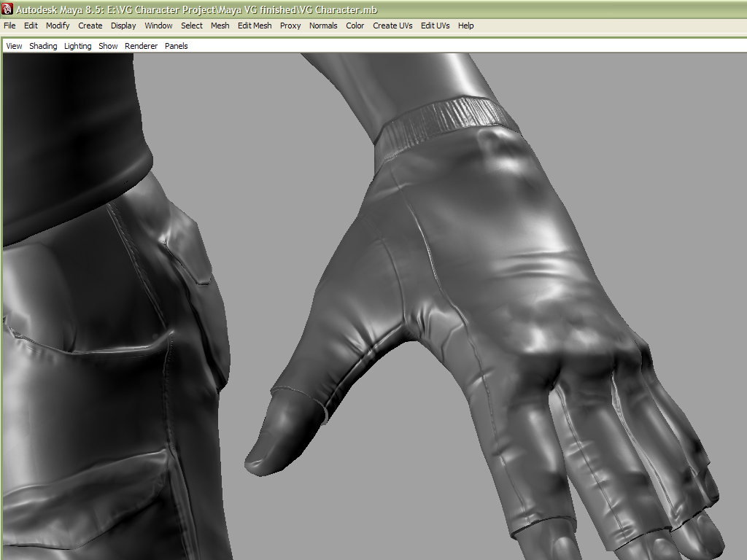The height and width of the screenshot is (560, 747).
Task: Open the Proxy menu
Action: [290, 26]
